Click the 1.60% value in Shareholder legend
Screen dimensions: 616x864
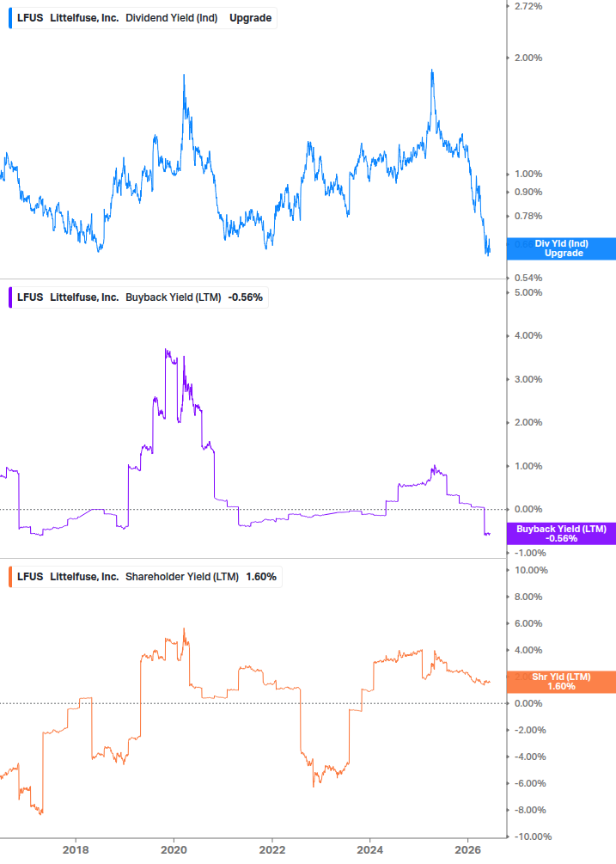tap(261, 577)
